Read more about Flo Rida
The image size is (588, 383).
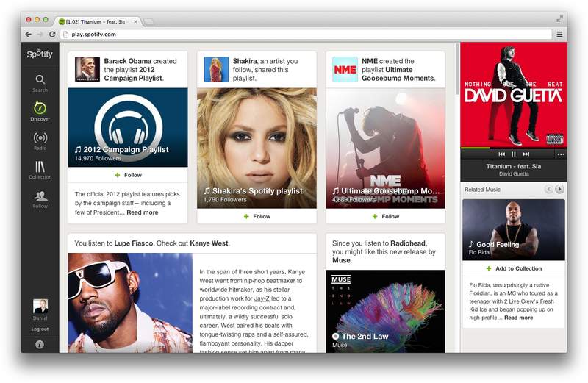coord(519,318)
